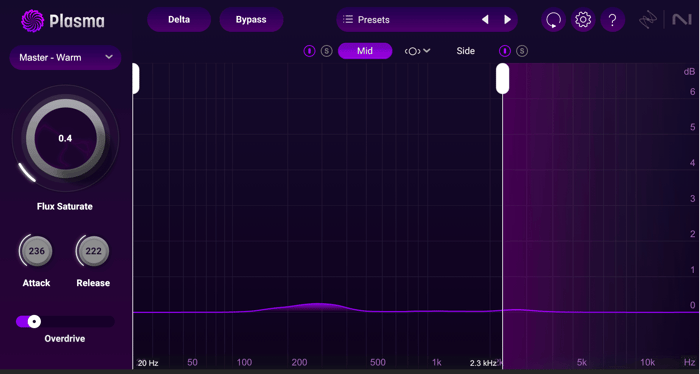Click the Attack label
This screenshot has width=700, height=374.
[36, 283]
